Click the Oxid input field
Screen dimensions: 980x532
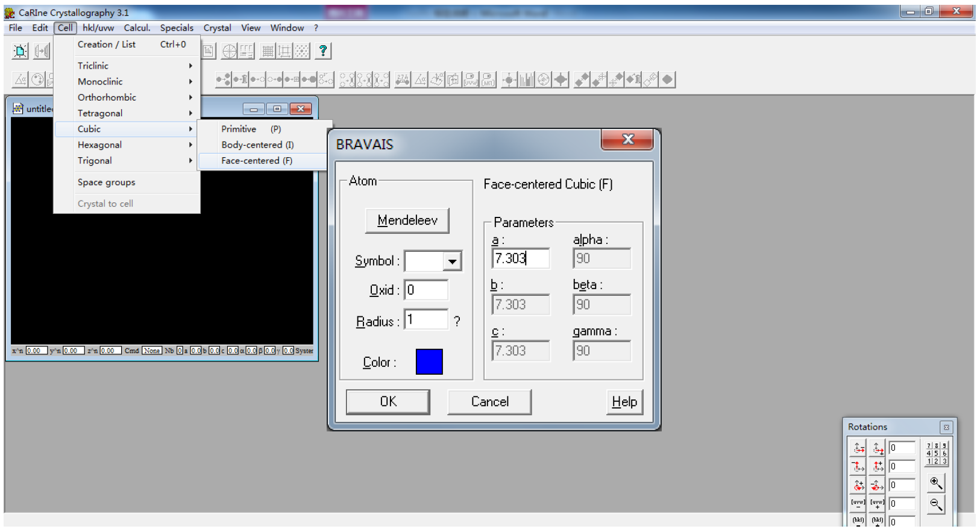(426, 290)
